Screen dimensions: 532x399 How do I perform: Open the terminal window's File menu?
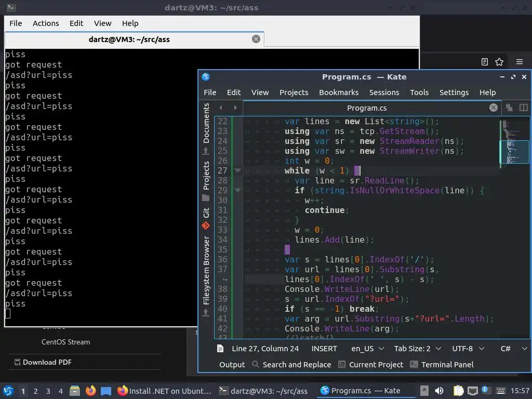click(x=16, y=23)
